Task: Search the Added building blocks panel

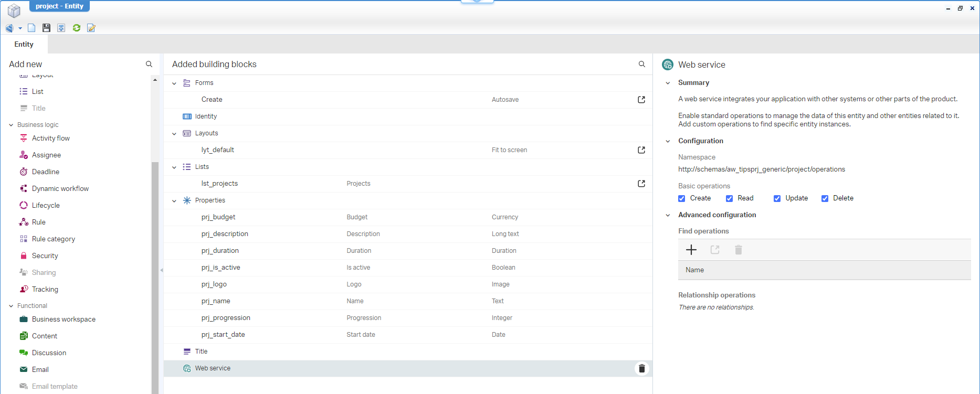Action: click(x=641, y=64)
